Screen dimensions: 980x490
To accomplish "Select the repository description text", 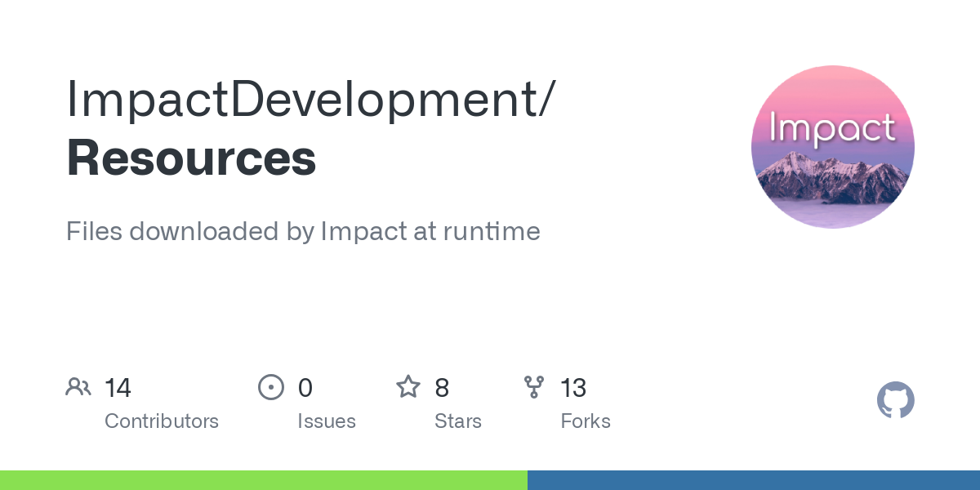I will [x=303, y=231].
